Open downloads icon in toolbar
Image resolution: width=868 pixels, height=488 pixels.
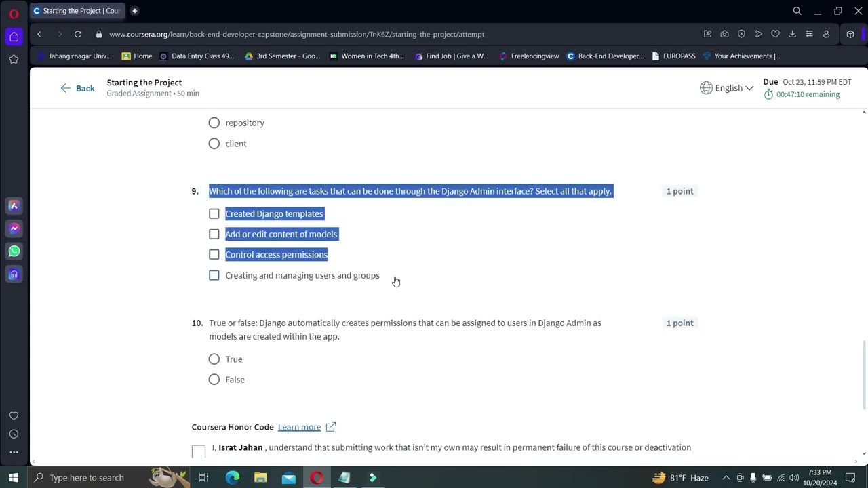(792, 34)
